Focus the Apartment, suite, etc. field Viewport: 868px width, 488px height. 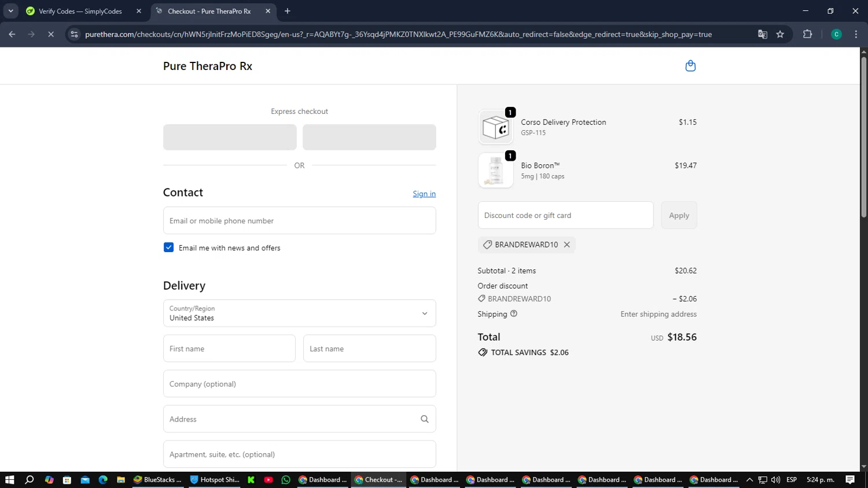[299, 454]
